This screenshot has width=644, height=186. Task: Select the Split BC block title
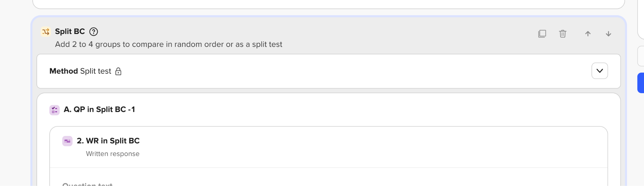coord(70,31)
